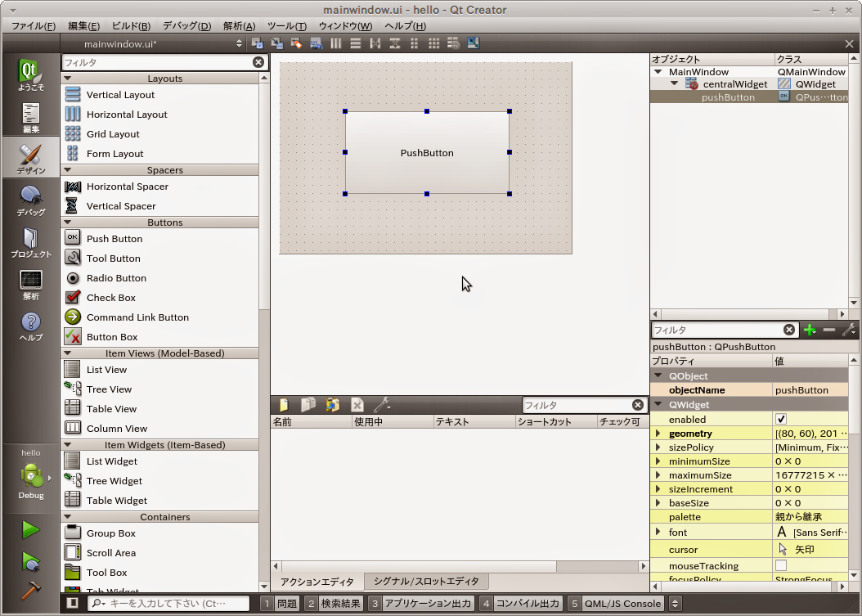Image resolution: width=862 pixels, height=616 pixels.
Task: Collapse MainWindow in object tree
Action: click(658, 72)
